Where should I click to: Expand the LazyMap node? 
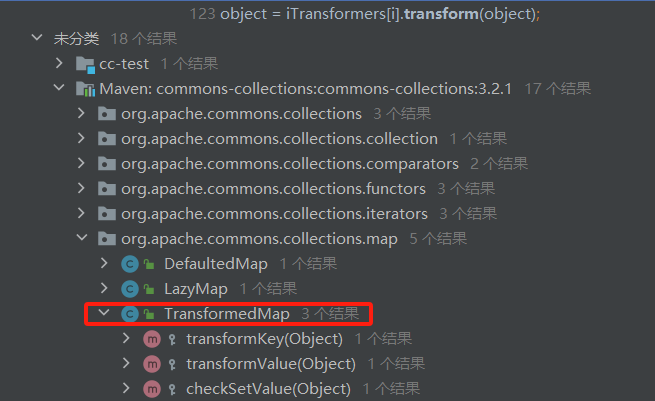tap(104, 288)
